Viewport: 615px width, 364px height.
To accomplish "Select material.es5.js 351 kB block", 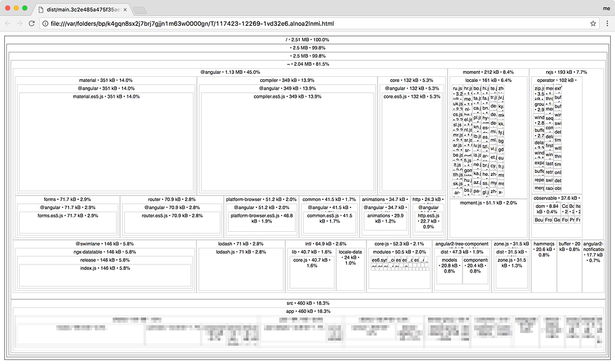I will click(106, 142).
